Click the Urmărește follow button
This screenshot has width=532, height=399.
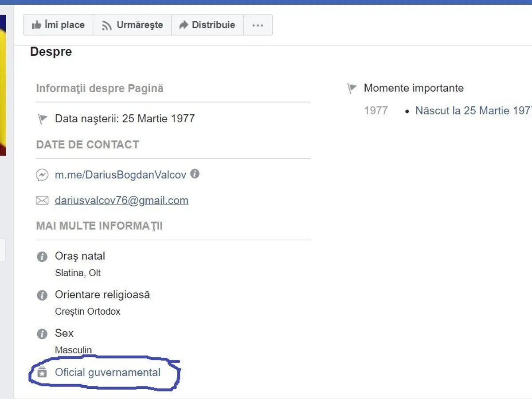[132, 25]
